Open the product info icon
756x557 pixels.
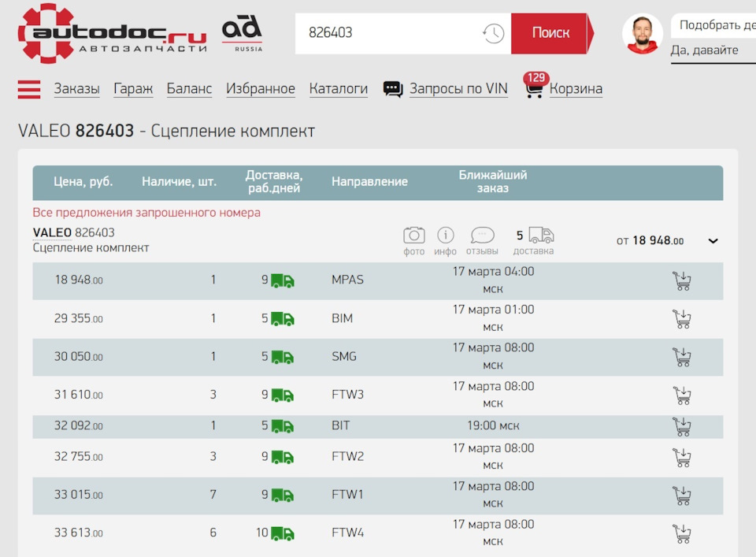[445, 236]
